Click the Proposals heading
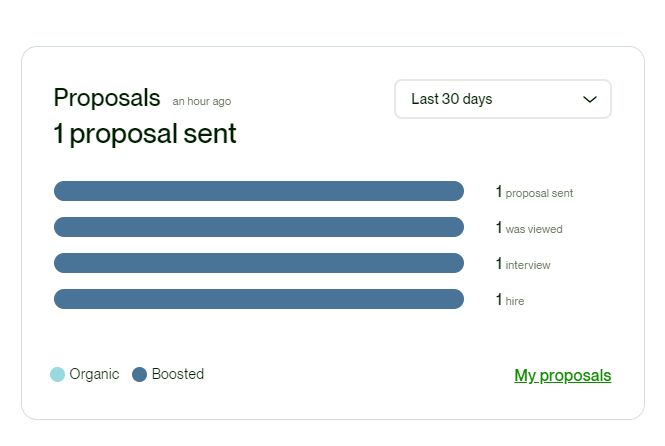Image resolution: width=665 pixels, height=446 pixels. (x=107, y=98)
